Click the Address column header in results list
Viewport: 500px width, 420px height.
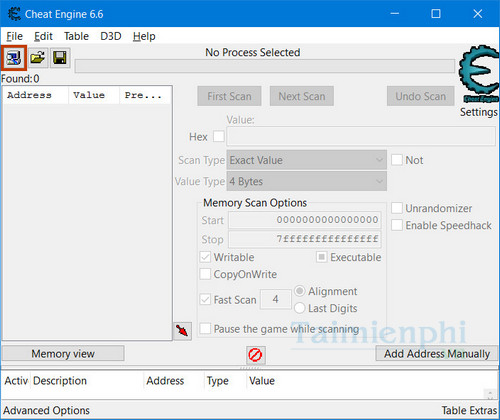pyautogui.click(x=35, y=95)
